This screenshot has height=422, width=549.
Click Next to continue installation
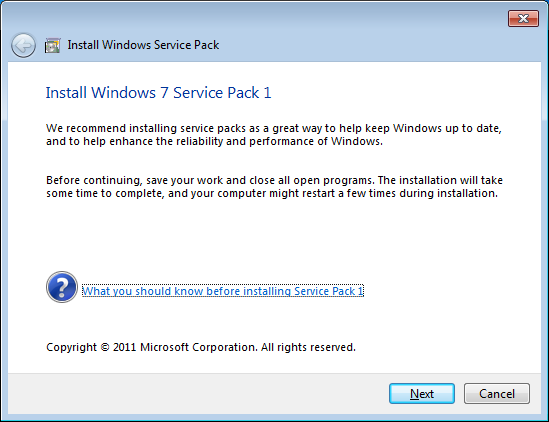[422, 394]
